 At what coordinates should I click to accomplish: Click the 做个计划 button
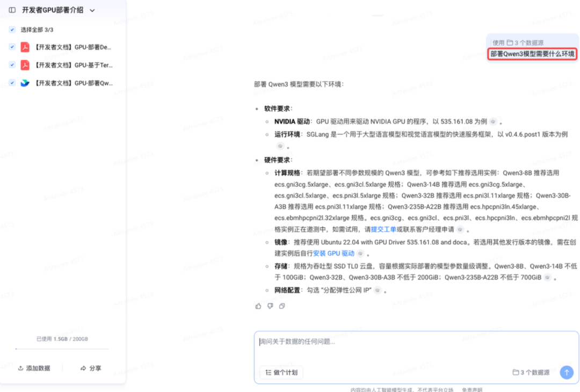281,373
